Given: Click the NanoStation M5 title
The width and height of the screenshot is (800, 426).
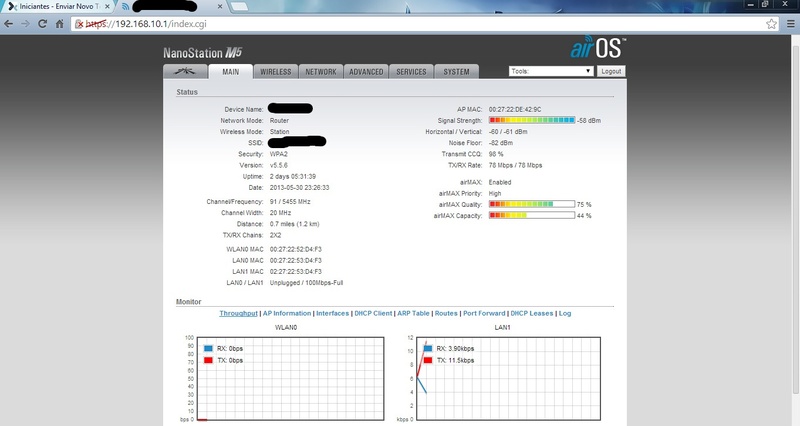Looking at the screenshot, I should (203, 53).
